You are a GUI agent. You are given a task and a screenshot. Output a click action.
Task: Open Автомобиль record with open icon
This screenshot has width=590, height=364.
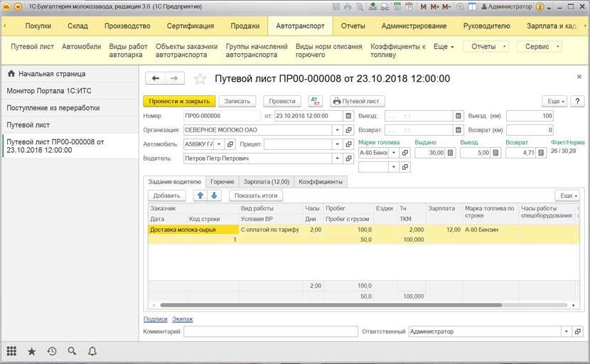click(230, 144)
